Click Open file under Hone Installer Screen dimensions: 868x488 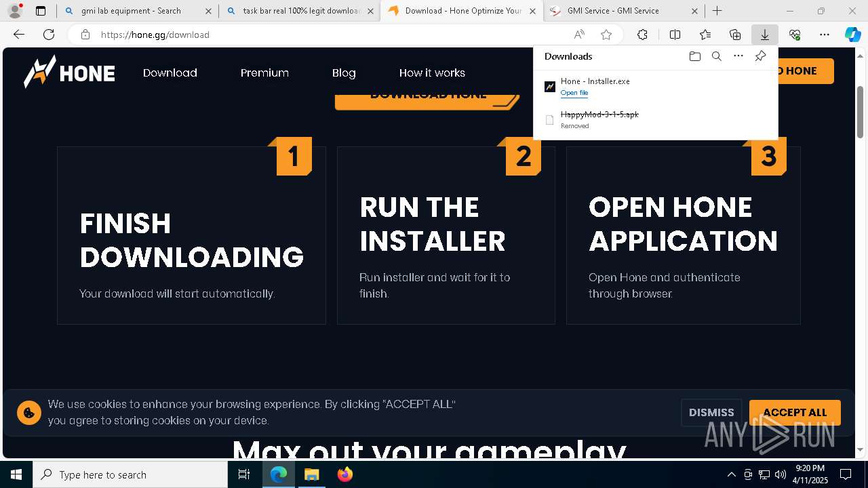point(574,93)
